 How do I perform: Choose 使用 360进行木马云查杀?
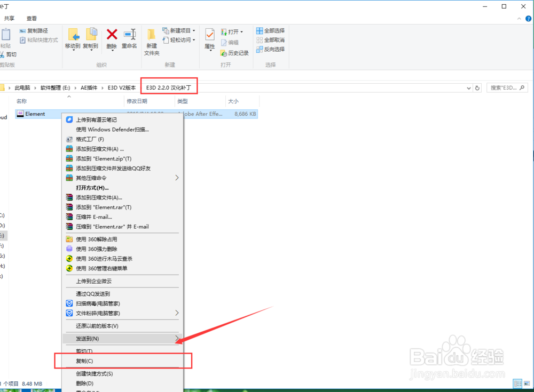point(123,259)
